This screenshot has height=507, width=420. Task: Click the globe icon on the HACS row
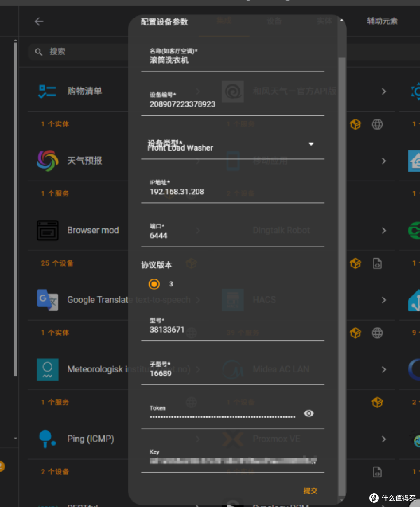click(x=377, y=333)
